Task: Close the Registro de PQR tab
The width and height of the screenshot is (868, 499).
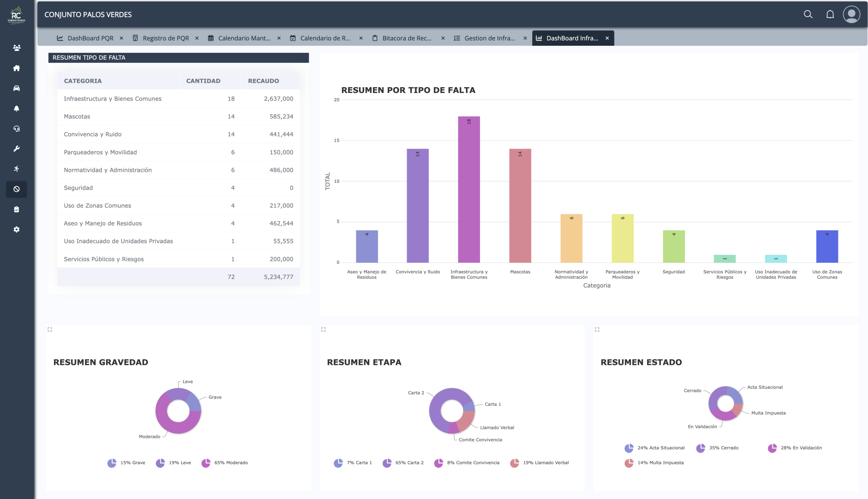Action: click(197, 38)
